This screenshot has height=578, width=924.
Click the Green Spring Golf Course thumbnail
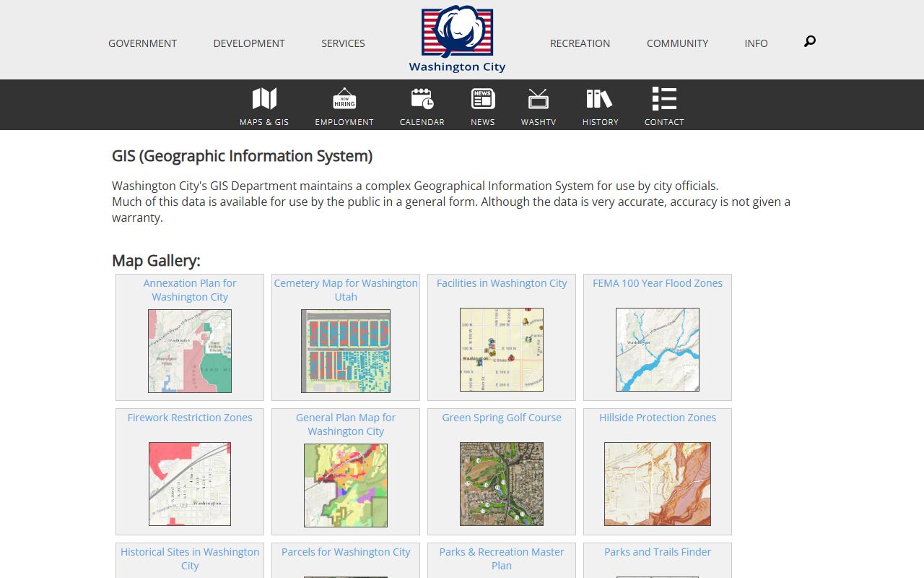[502, 484]
